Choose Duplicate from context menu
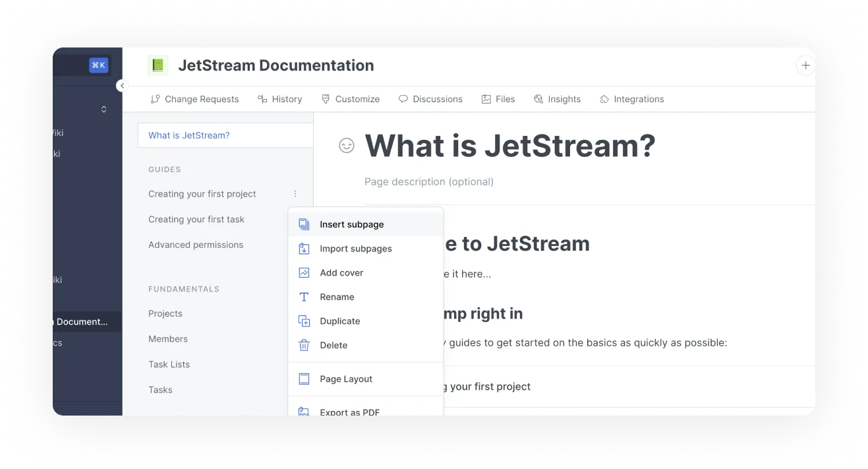Viewport: 868px width, 469px height. click(366, 321)
